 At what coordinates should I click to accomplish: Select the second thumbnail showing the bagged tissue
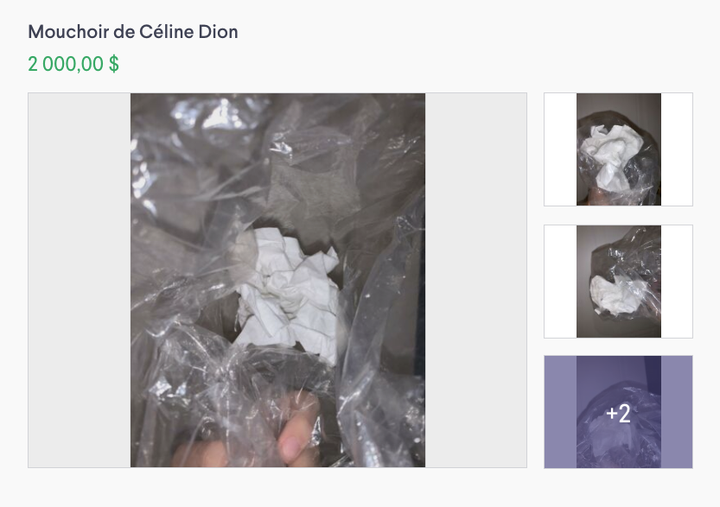pyautogui.click(x=618, y=282)
